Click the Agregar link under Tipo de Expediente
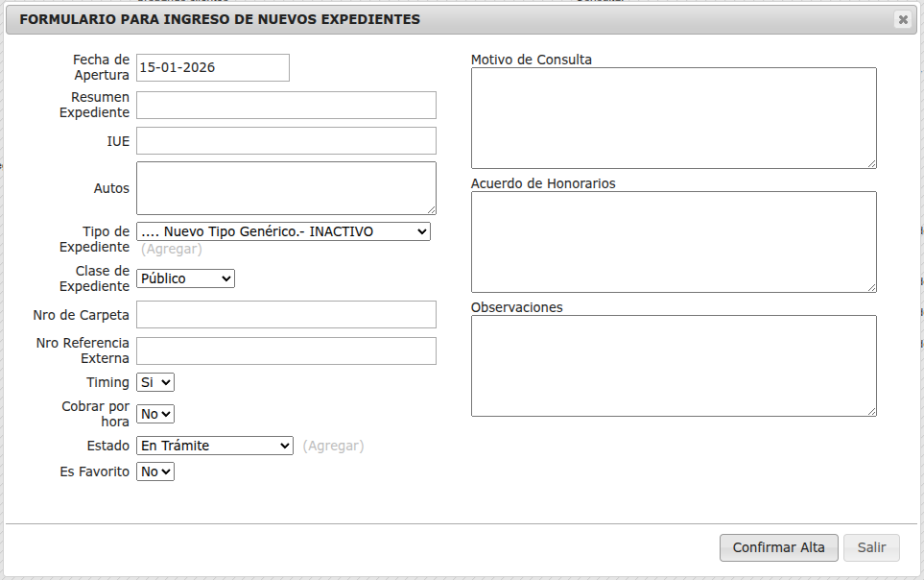Viewport: 924px width, 580px height. (172, 249)
